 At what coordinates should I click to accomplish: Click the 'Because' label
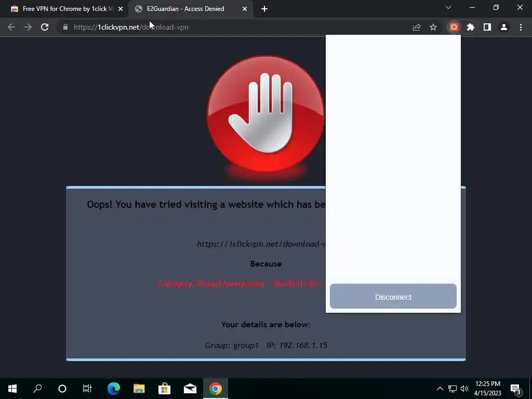coord(266,263)
